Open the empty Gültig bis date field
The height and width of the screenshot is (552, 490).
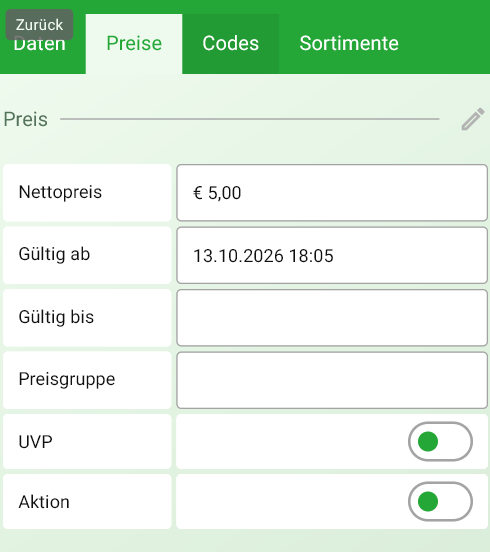332,318
